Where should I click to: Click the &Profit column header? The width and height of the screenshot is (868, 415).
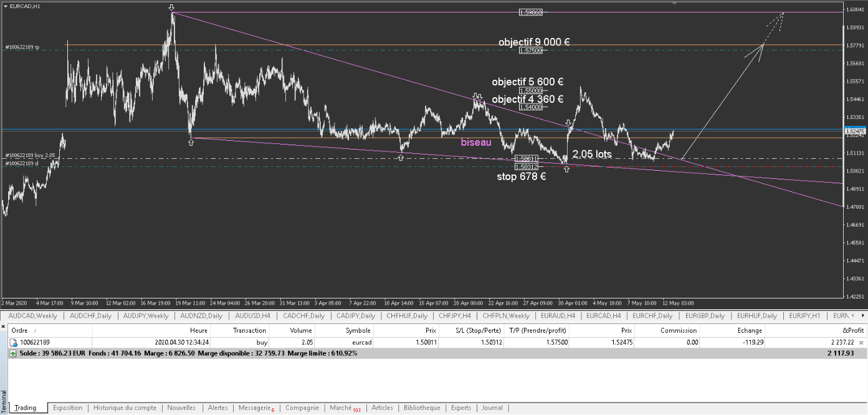(816, 330)
